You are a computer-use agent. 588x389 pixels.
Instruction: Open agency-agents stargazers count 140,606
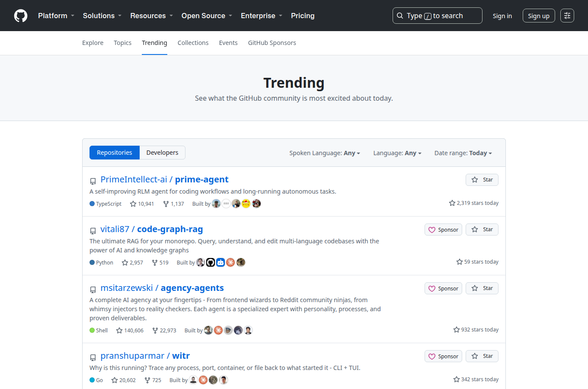click(130, 330)
